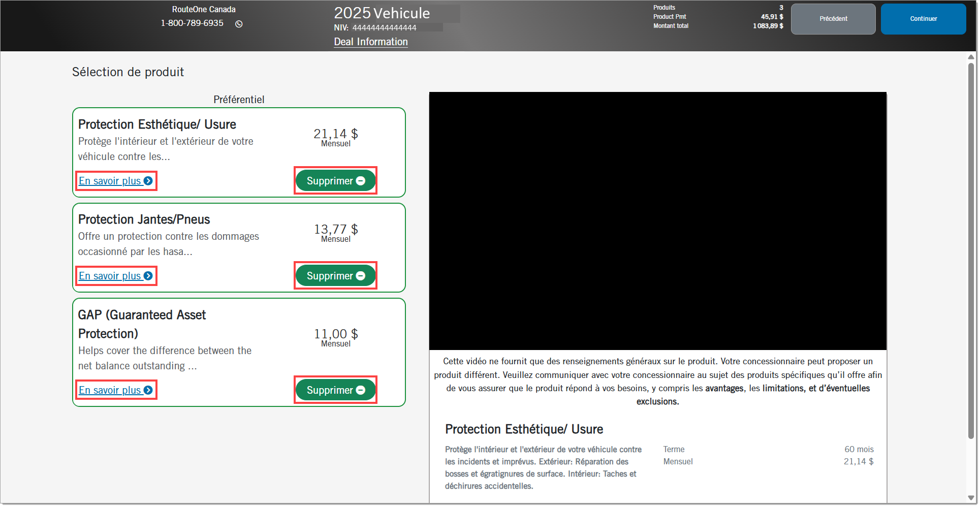The image size is (980, 507).
Task: Click the page scrollbar up arrow
Action: click(971, 57)
